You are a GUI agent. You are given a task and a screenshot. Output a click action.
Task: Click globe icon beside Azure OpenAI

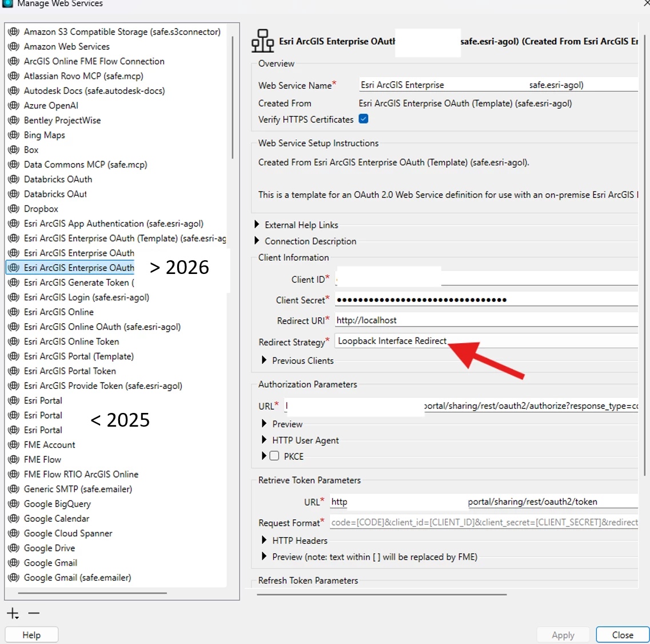tap(14, 105)
